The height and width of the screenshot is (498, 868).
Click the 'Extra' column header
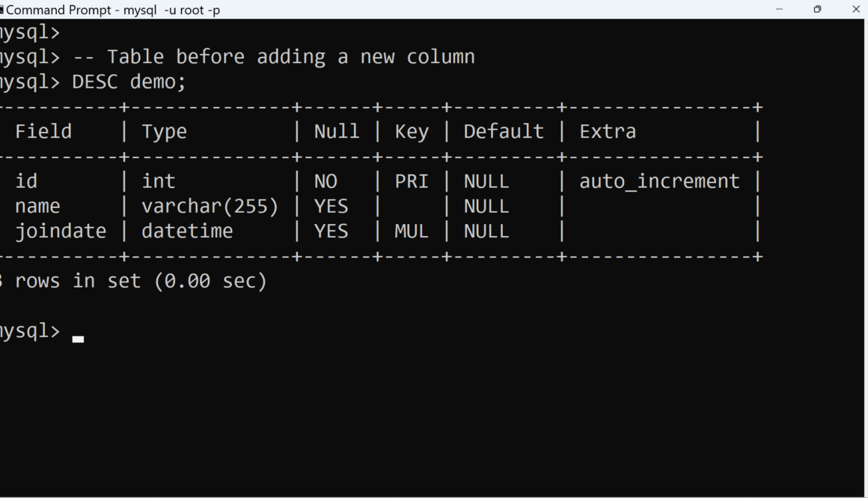pyautogui.click(x=608, y=132)
